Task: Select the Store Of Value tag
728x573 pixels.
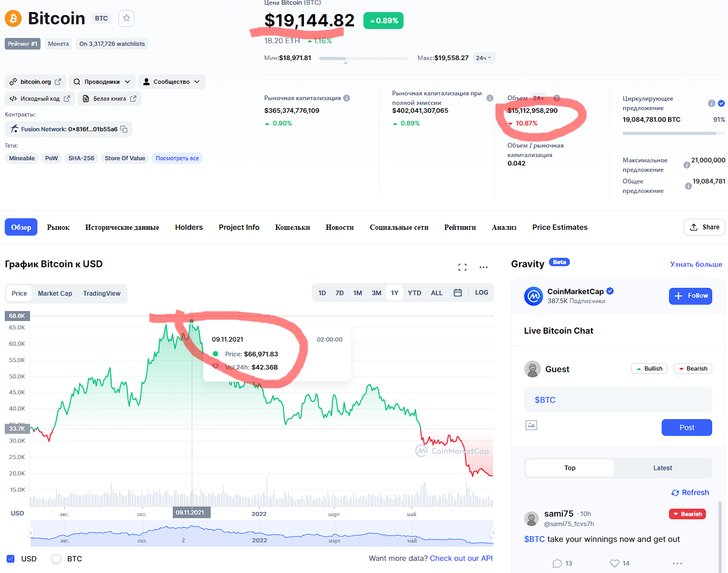Action: [125, 158]
